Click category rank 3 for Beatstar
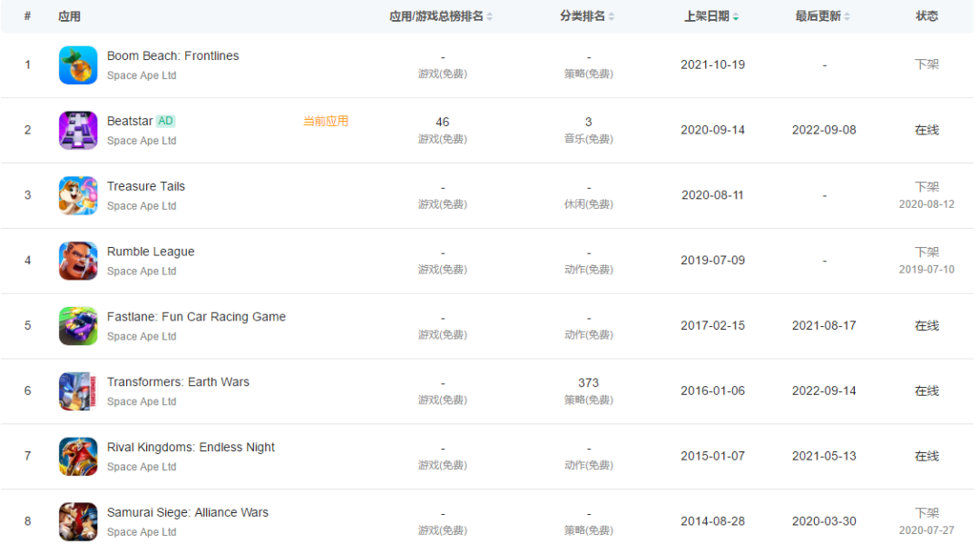 click(589, 122)
